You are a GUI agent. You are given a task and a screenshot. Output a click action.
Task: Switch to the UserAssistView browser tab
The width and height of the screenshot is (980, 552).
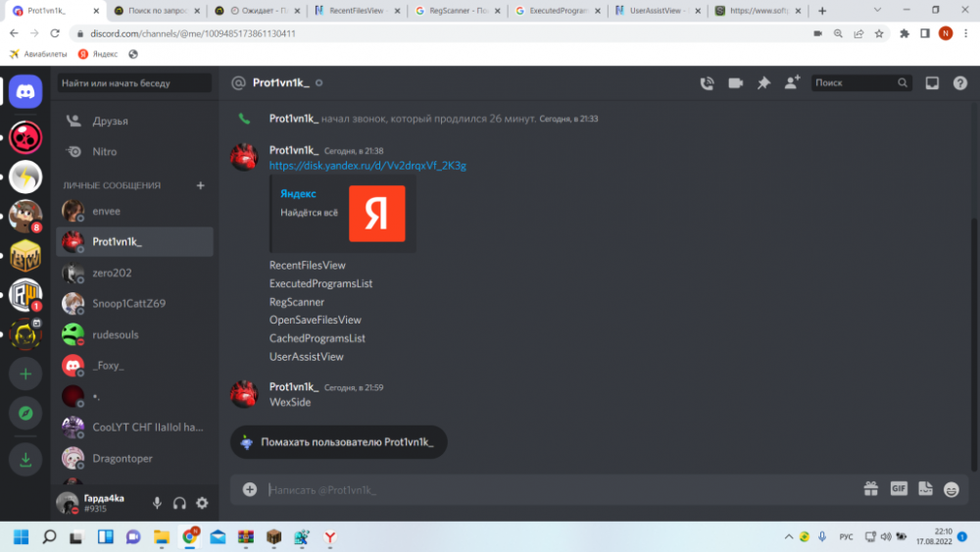(x=659, y=11)
